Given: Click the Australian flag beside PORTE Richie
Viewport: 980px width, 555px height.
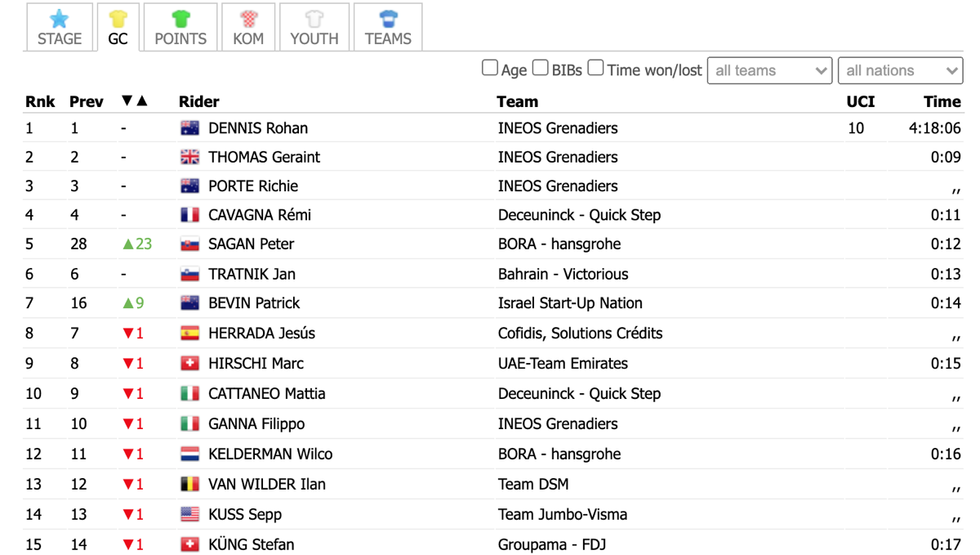Looking at the screenshot, I should pyautogui.click(x=189, y=186).
